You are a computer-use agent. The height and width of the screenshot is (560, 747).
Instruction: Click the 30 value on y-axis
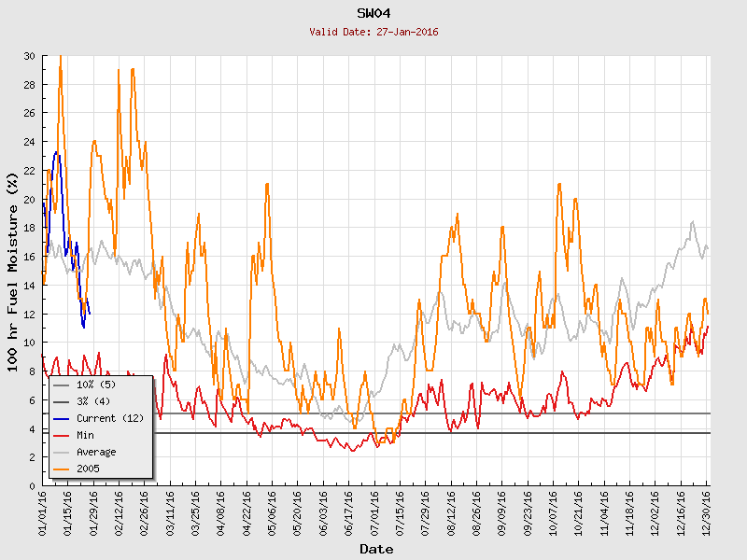pos(29,56)
